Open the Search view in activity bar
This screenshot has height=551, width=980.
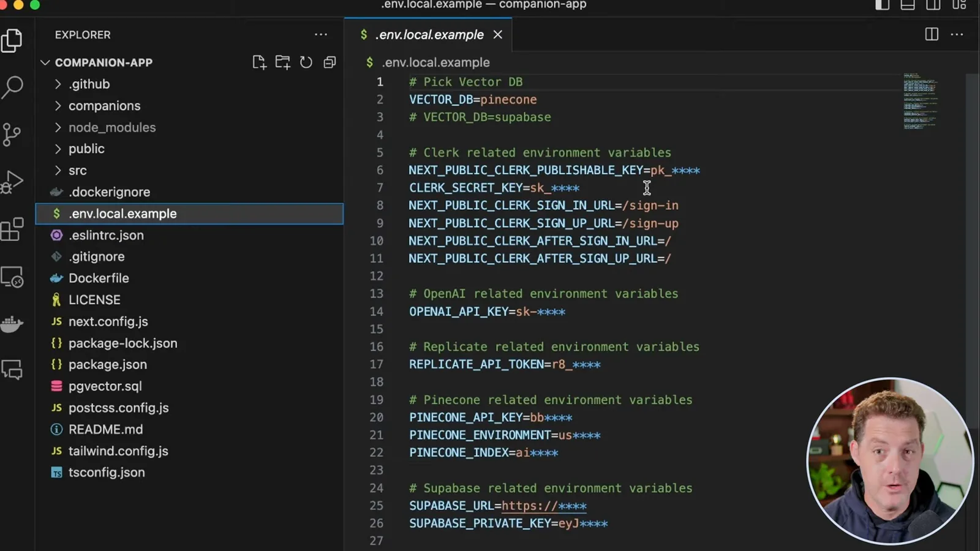12,88
